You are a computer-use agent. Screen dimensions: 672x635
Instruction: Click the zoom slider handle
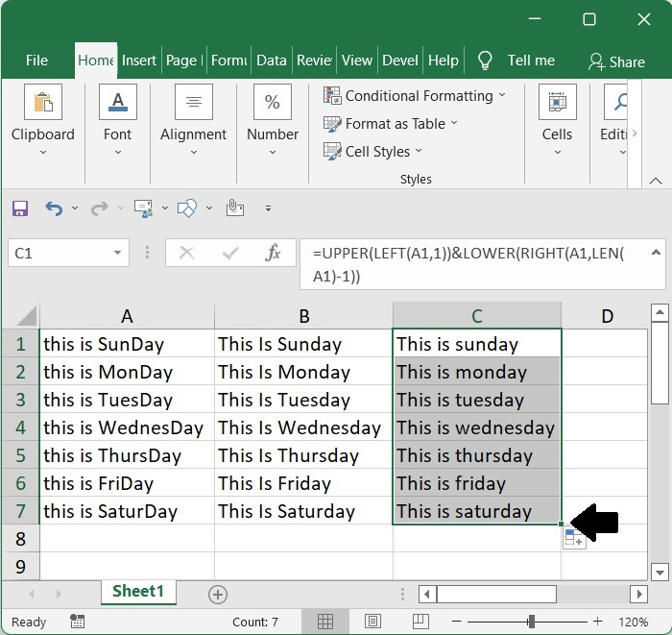click(x=531, y=622)
